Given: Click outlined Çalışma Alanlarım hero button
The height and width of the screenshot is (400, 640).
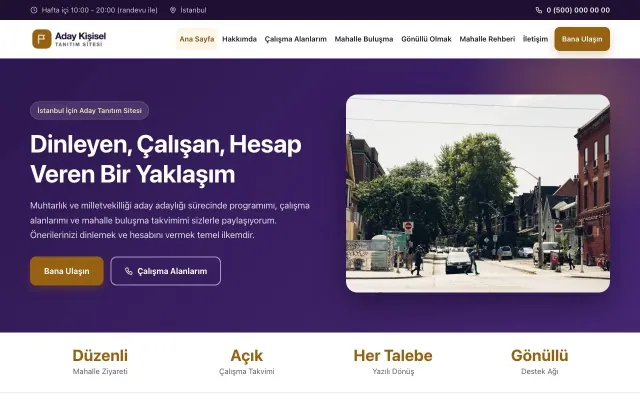Looking at the screenshot, I should (165, 271).
